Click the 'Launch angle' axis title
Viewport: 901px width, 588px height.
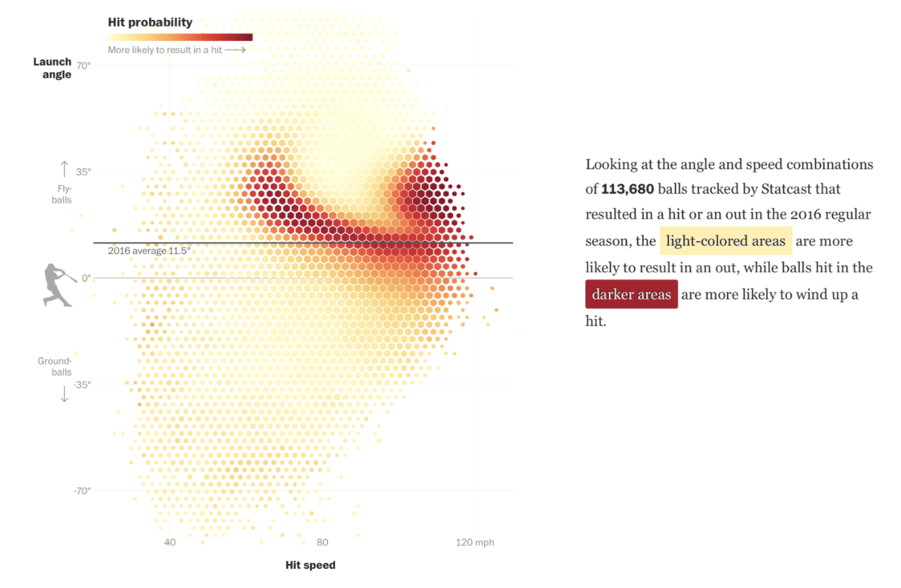(x=52, y=68)
